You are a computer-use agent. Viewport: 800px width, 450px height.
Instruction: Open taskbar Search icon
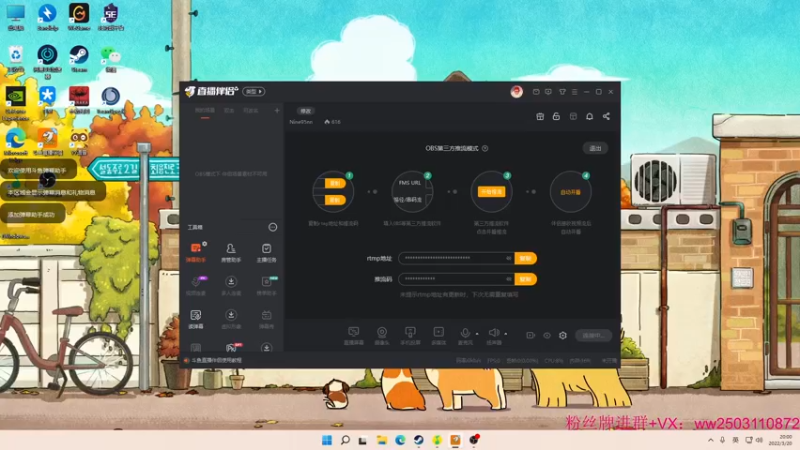[345, 440]
